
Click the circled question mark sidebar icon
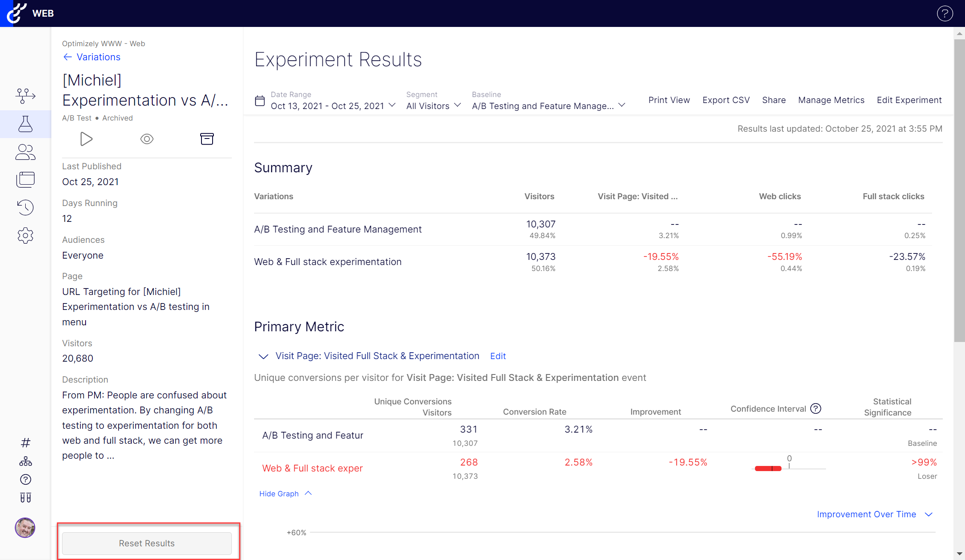(25, 480)
